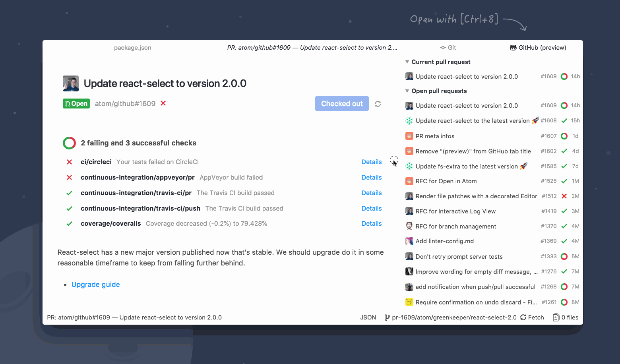Click the refresh icon beside the Checked out button
Image resolution: width=620 pixels, height=364 pixels.
(x=378, y=104)
